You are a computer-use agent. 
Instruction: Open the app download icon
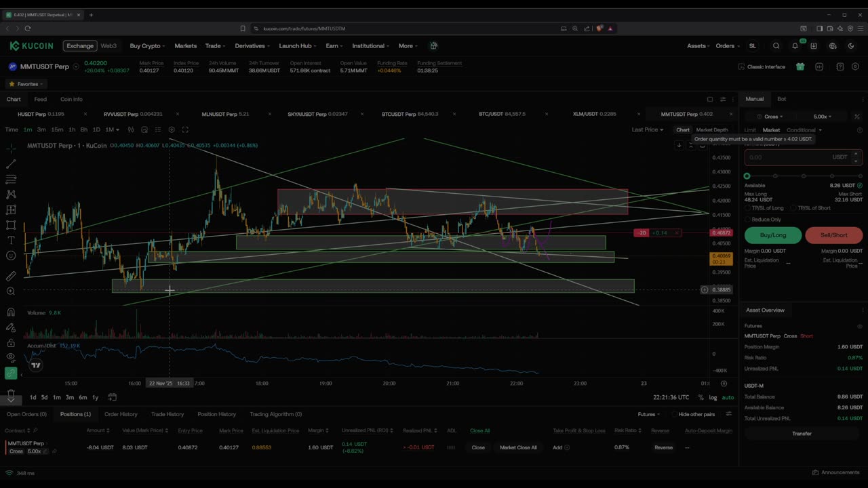[814, 46]
